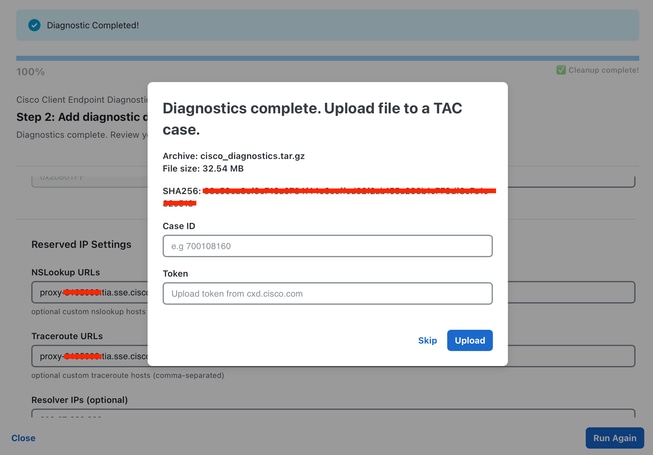Click the 'Diagnostics complete. Upload file' dialog title

coord(312,119)
